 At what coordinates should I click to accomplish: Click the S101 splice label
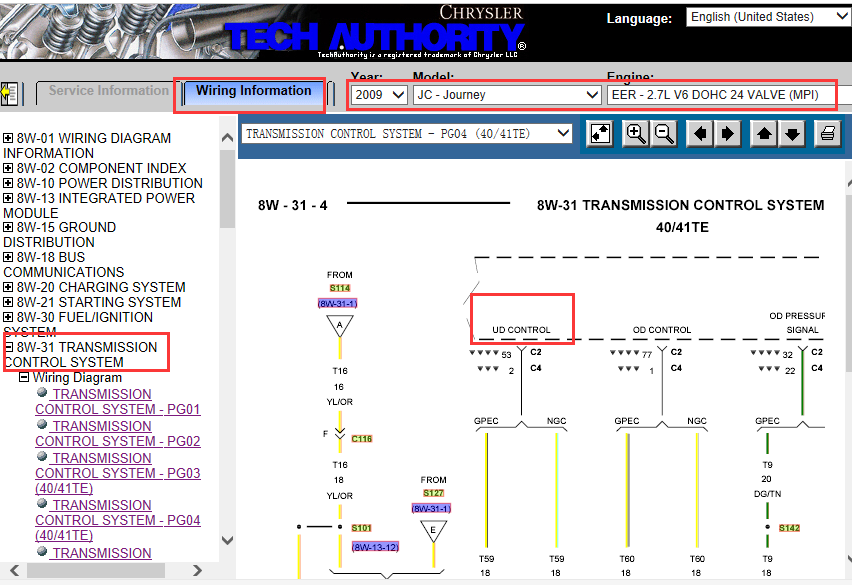point(361,527)
